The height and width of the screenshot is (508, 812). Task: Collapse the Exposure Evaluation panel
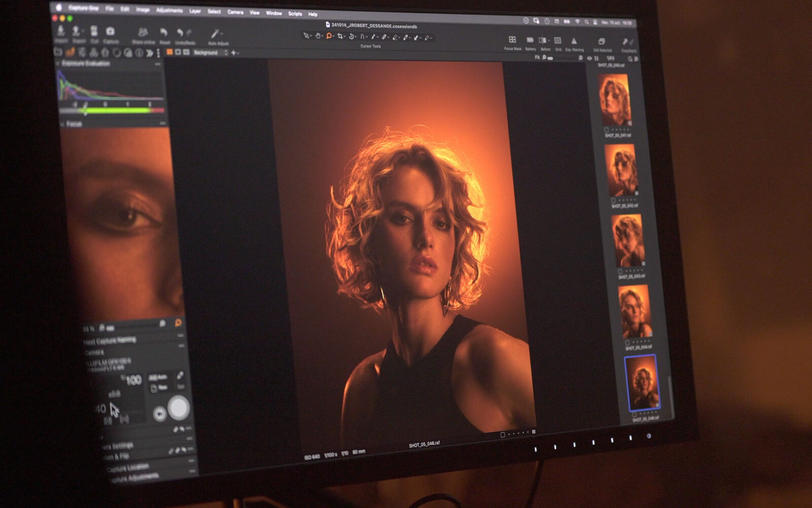(58, 63)
